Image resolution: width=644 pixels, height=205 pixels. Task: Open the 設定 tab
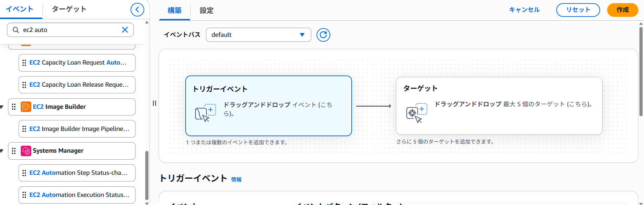(207, 11)
